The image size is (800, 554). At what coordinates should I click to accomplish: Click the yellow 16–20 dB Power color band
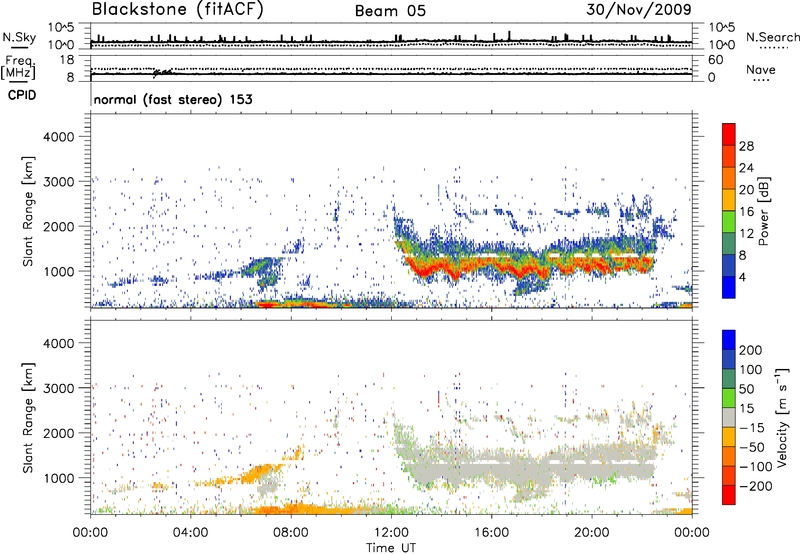coord(729,199)
